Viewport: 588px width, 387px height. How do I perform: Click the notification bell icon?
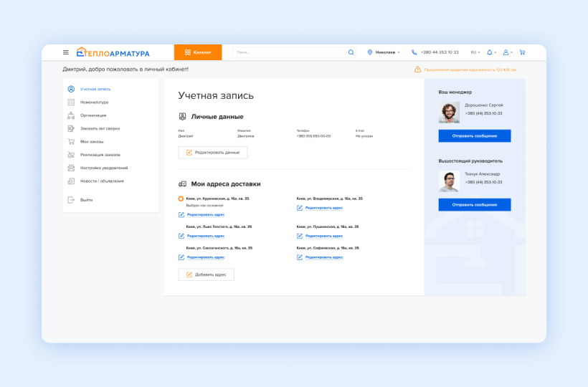[490, 52]
